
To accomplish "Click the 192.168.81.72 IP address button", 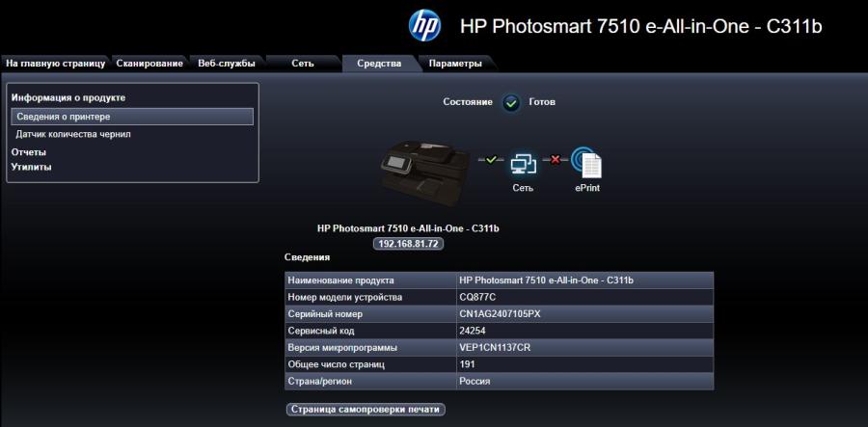I will point(409,244).
